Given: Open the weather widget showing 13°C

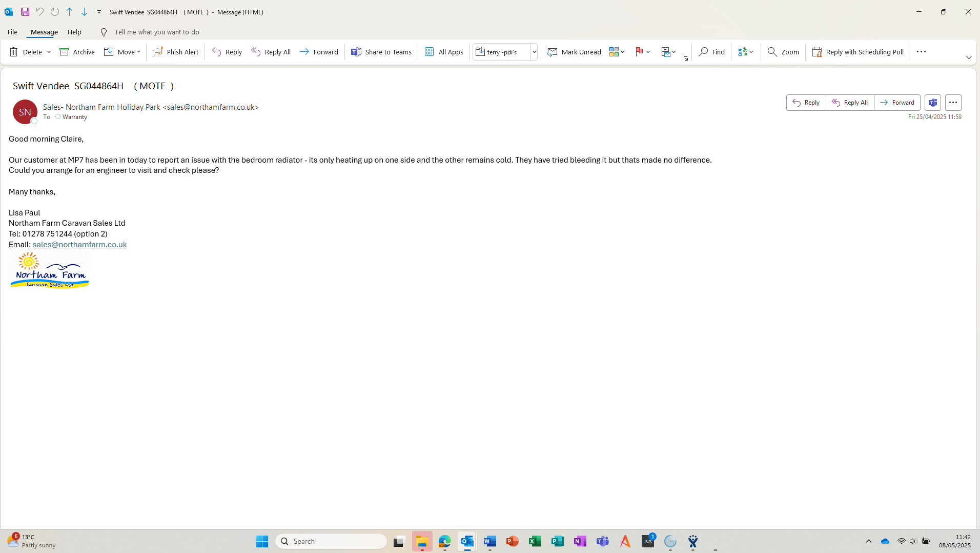Looking at the screenshot, I should [32, 541].
